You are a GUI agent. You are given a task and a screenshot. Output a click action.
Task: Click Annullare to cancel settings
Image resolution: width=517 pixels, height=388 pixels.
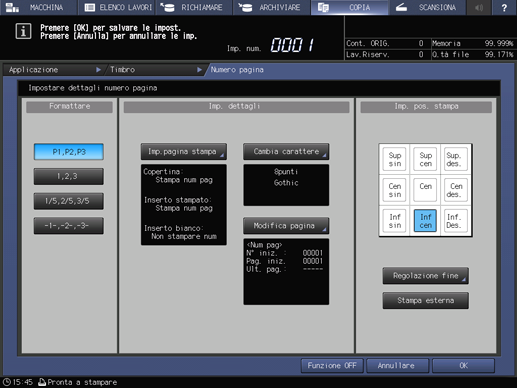tap(397, 366)
